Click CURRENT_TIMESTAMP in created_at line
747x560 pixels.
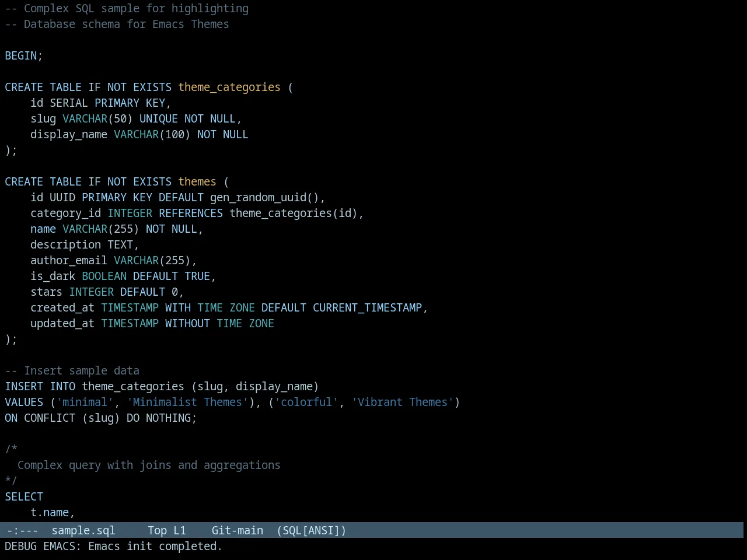367,307
